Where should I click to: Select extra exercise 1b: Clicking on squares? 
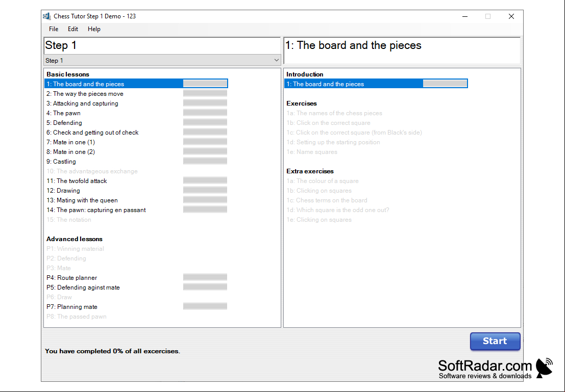(319, 191)
